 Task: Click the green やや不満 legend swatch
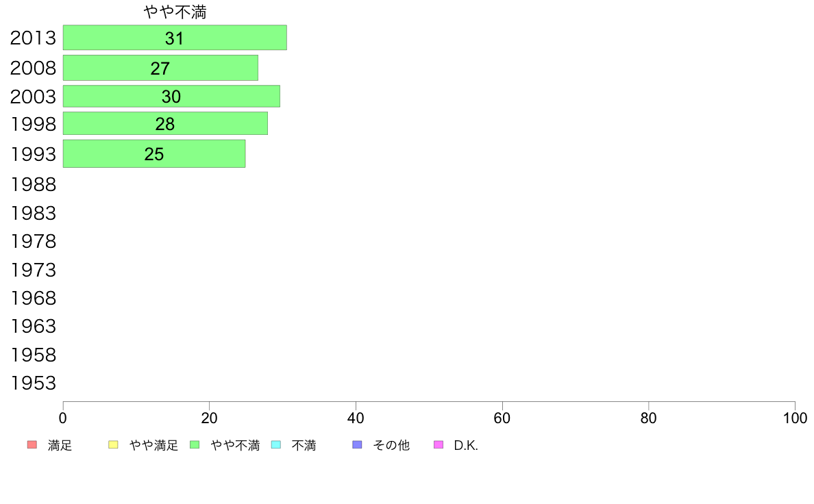pyautogui.click(x=195, y=445)
